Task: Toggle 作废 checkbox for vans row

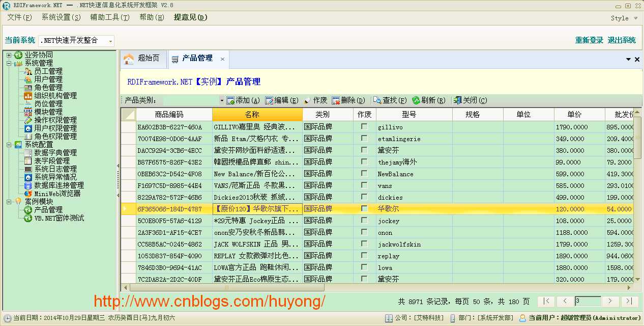Action: point(364,185)
